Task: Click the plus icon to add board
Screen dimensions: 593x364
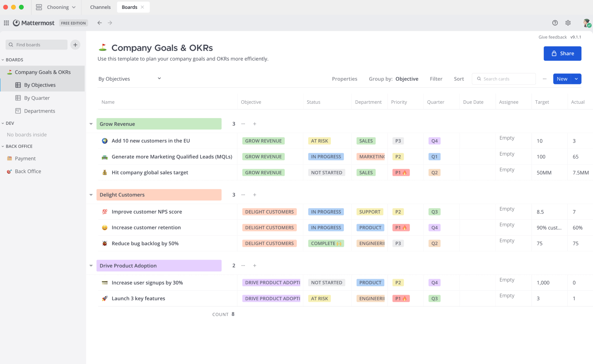Action: [75, 45]
